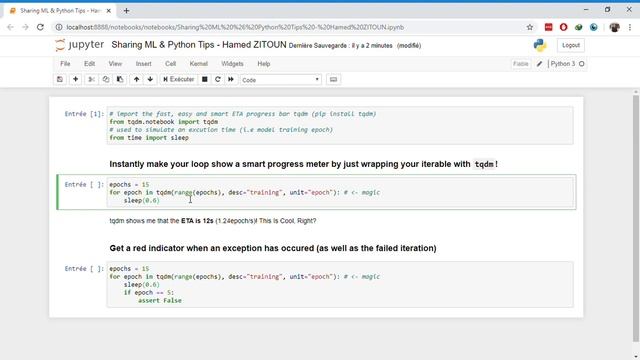Run cell with Exécuter button

coord(179,80)
